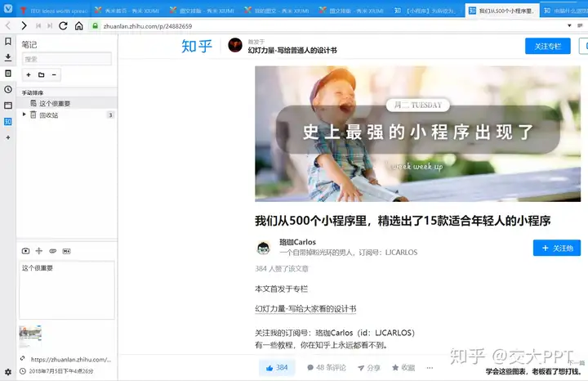Go forward using the forward arrow
This screenshot has height=381, width=588.
(x=24, y=25)
